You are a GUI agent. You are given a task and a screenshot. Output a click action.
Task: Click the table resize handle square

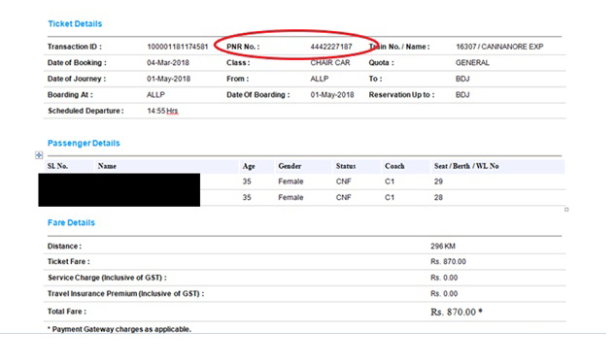(x=566, y=210)
